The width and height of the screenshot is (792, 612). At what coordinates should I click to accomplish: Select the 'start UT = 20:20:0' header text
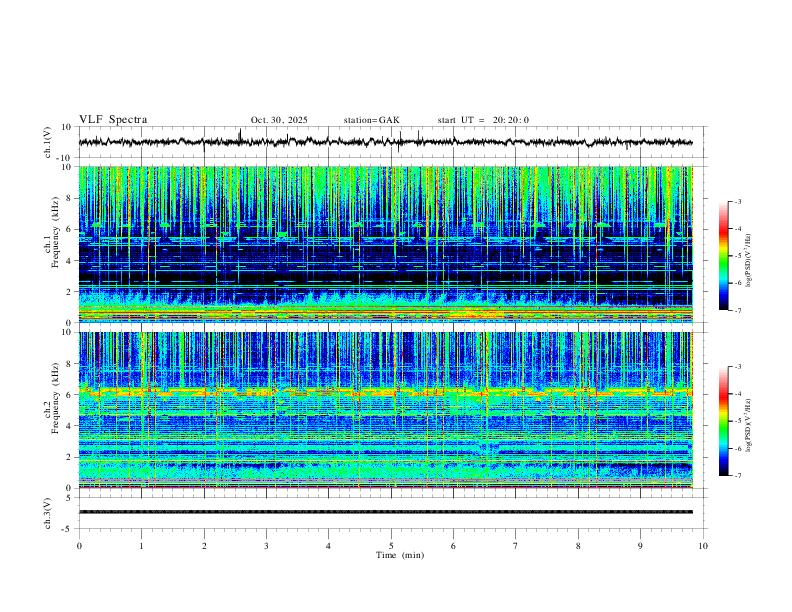(483, 120)
